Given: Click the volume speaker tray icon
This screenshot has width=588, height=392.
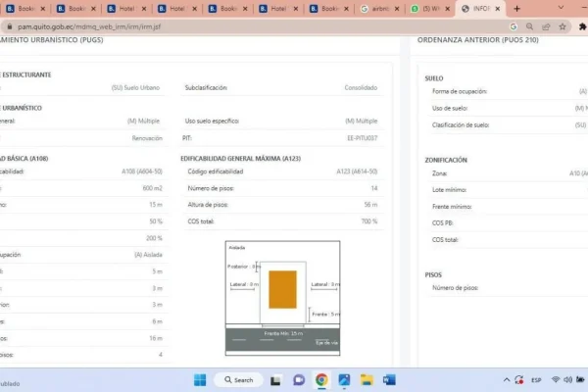Looking at the screenshot, I should (568, 379).
